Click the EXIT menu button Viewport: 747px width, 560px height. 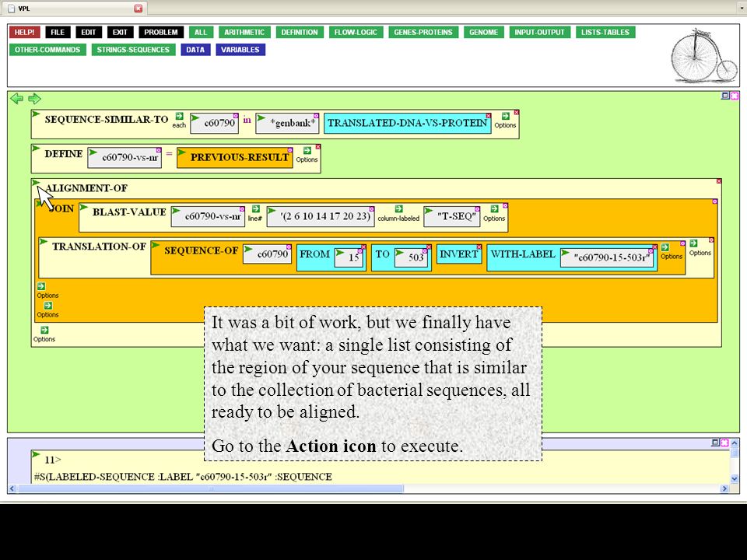click(x=120, y=33)
